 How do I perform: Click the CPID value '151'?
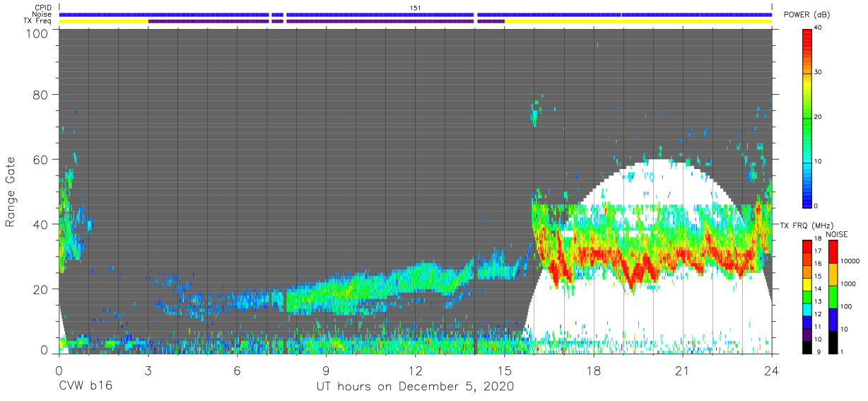click(416, 8)
